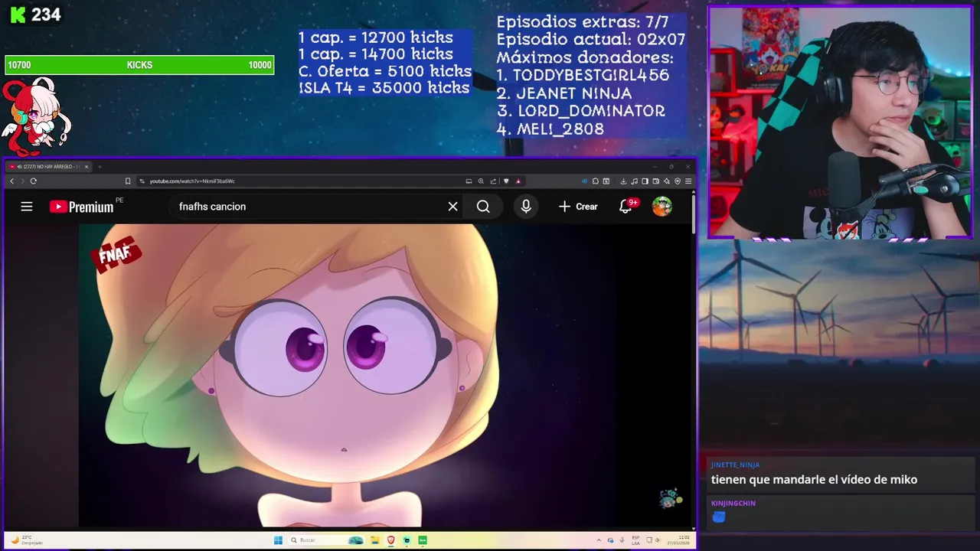
Task: Go forward in the browser
Action: [22, 181]
